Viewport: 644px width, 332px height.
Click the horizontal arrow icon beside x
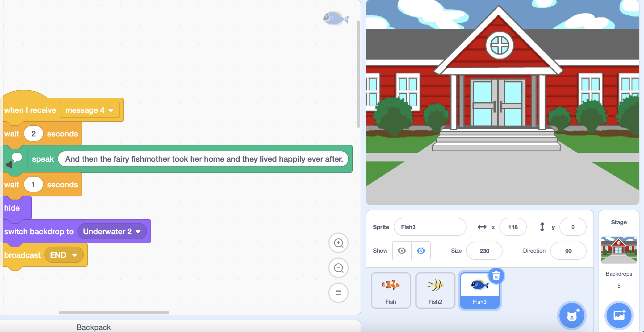[482, 227]
